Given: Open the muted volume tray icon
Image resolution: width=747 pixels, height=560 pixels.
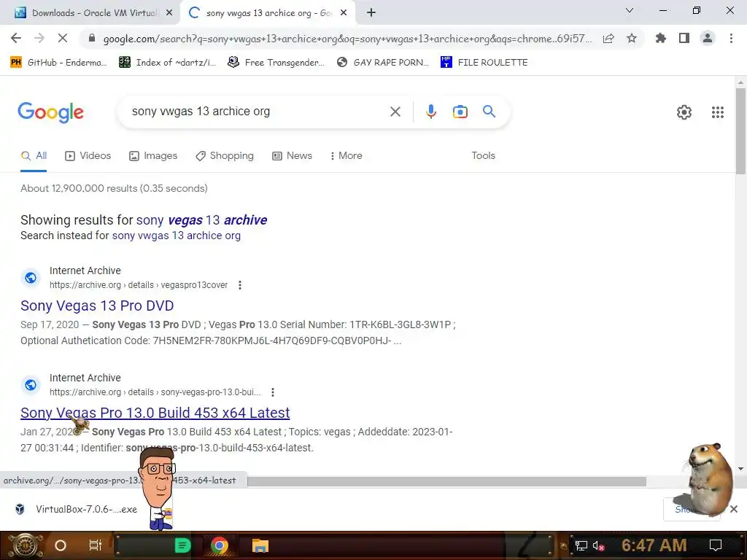Looking at the screenshot, I should (598, 546).
